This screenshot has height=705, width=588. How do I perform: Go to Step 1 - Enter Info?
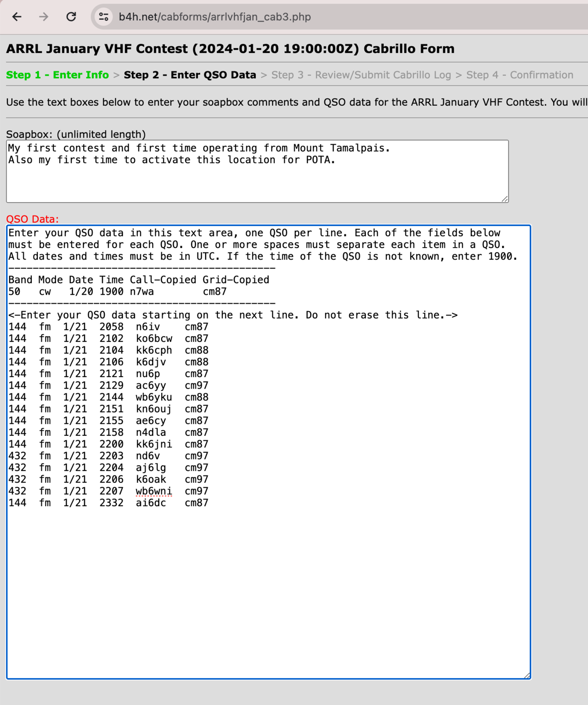click(x=57, y=75)
